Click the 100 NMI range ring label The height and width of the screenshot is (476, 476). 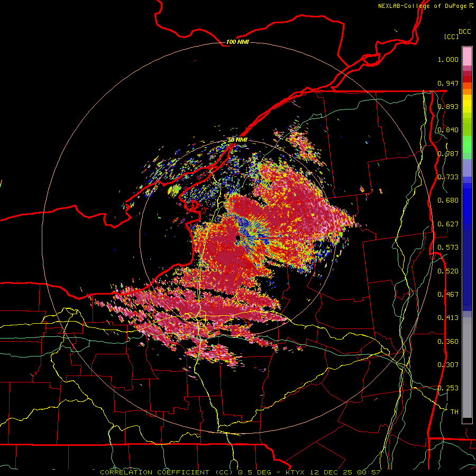tap(237, 42)
